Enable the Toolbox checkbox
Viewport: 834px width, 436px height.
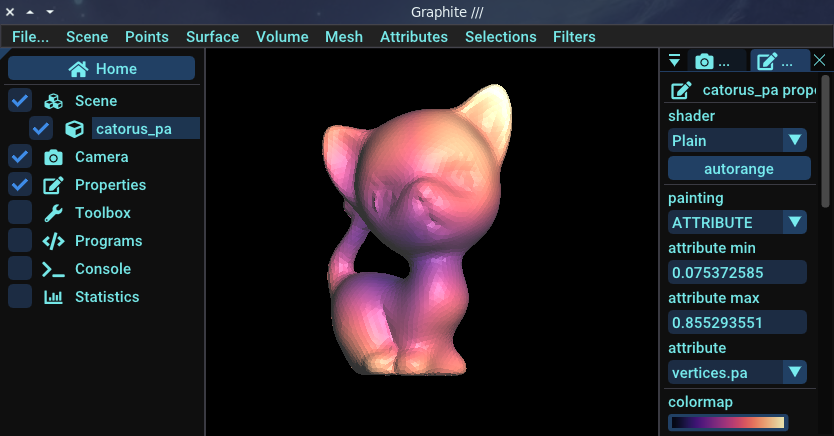coord(19,213)
